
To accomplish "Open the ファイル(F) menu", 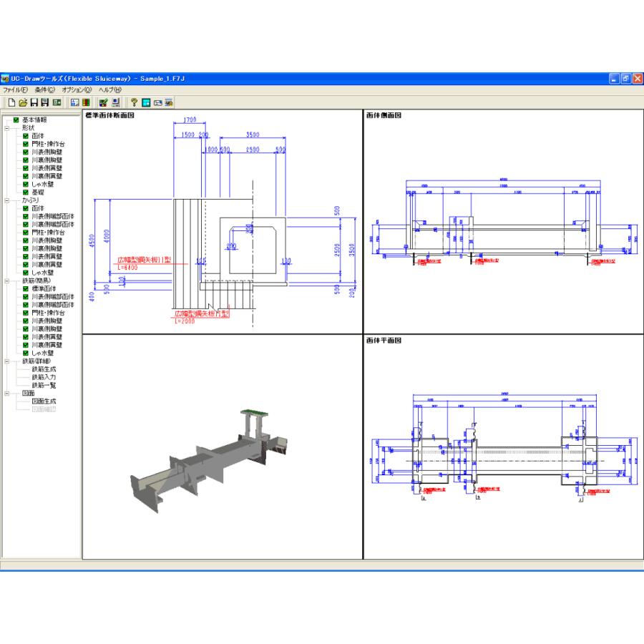I will 14,90.
